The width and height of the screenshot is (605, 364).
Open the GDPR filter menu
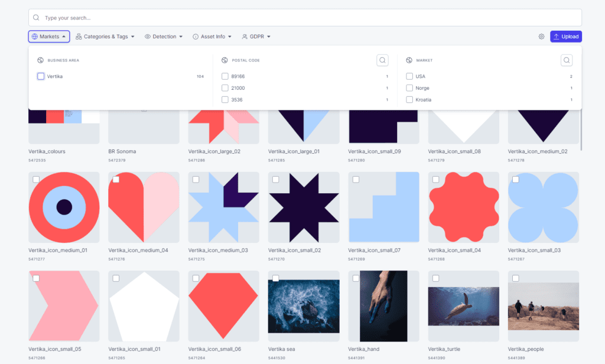click(x=256, y=37)
